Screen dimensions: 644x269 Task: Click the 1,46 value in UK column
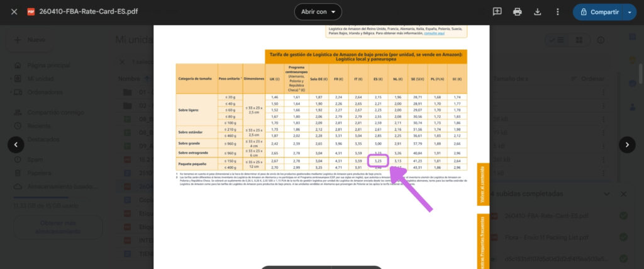pos(274,97)
